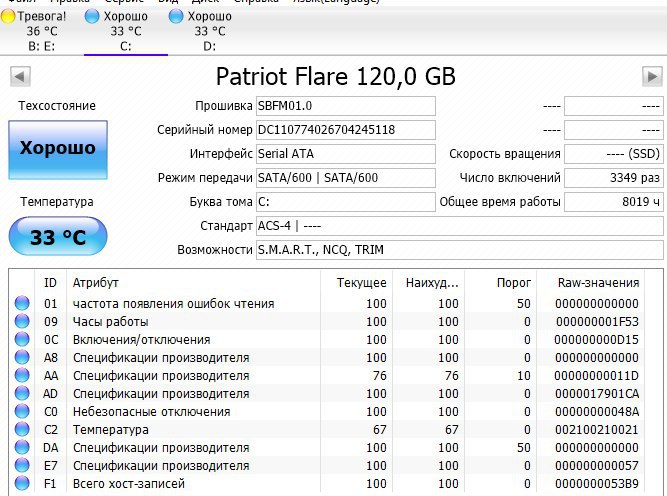This screenshot has height=496, width=667.
Task: Click the drive letter field C:
Action: coord(346,202)
